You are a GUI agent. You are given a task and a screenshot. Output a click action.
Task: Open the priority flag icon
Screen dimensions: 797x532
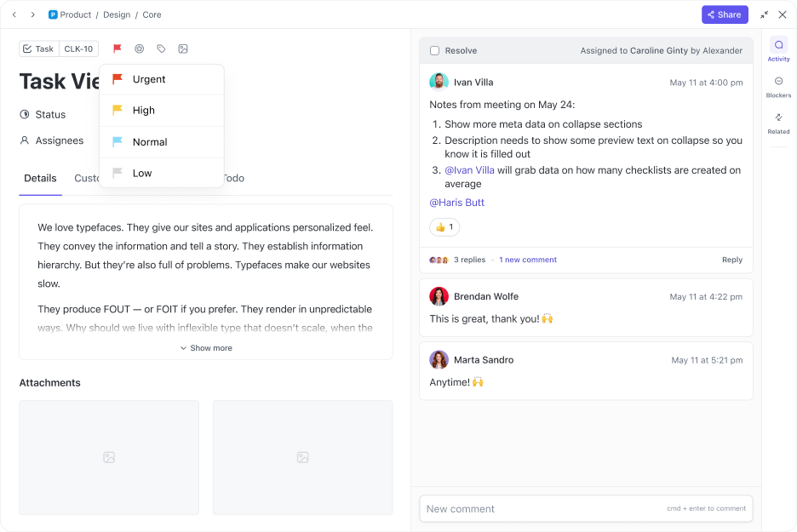point(117,49)
